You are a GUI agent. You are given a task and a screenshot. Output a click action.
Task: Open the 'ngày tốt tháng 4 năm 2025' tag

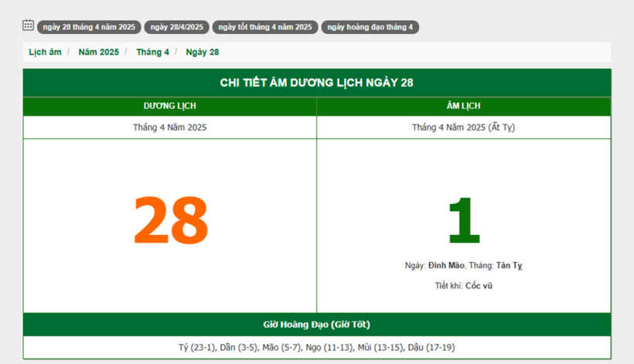coord(265,27)
